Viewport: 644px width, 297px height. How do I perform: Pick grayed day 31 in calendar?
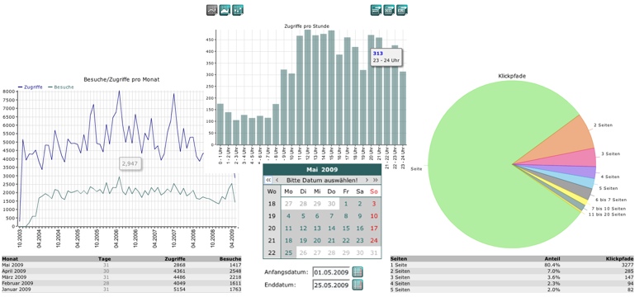(x=374, y=252)
